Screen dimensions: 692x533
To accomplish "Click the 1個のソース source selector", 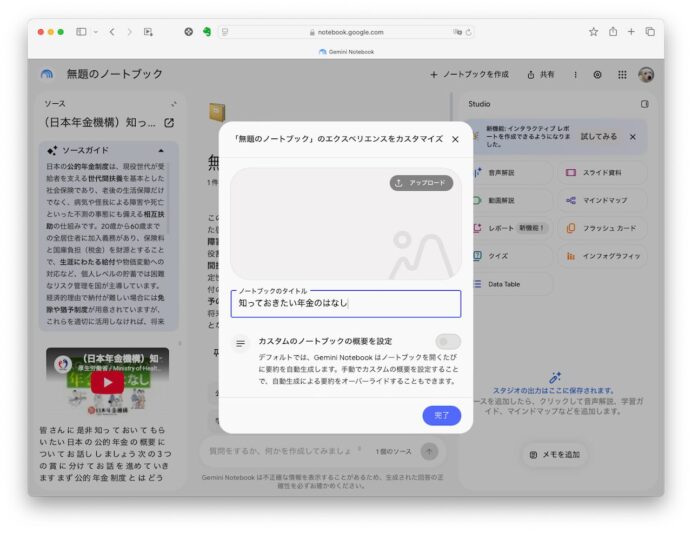I will (x=394, y=451).
